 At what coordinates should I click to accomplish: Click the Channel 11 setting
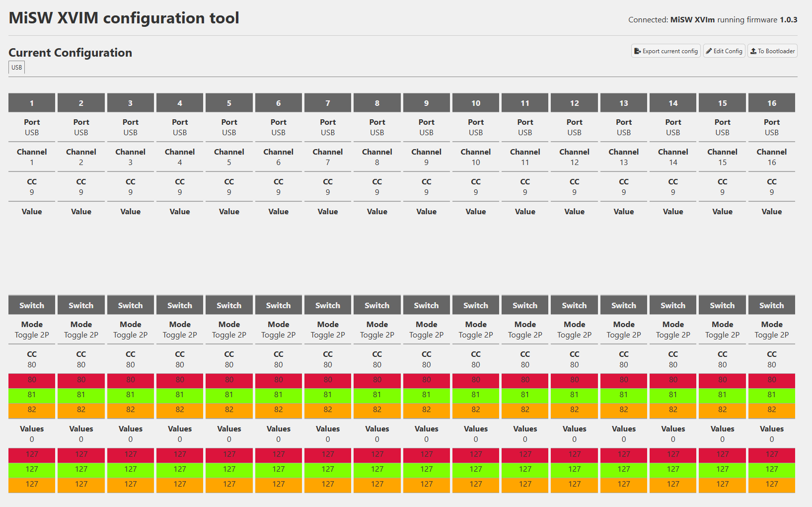click(525, 157)
